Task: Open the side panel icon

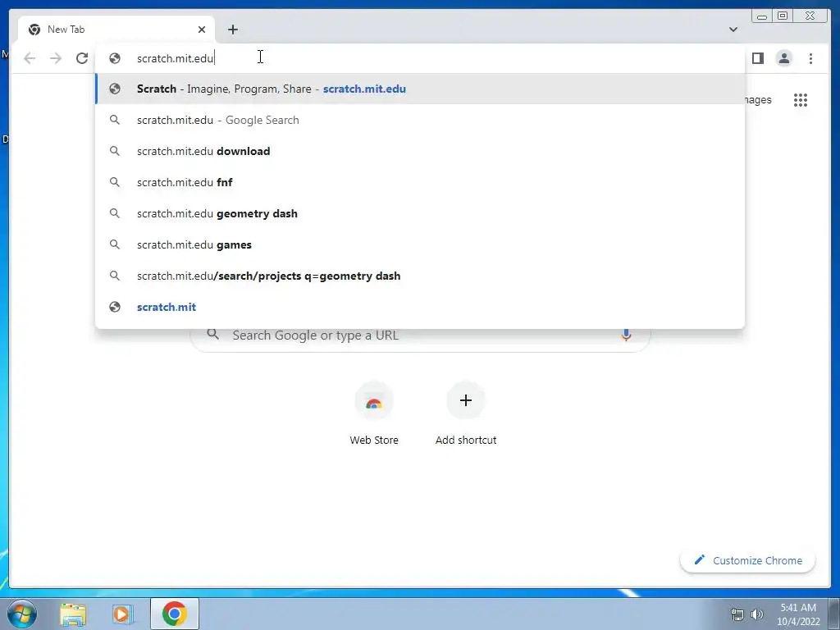Action: (757, 58)
